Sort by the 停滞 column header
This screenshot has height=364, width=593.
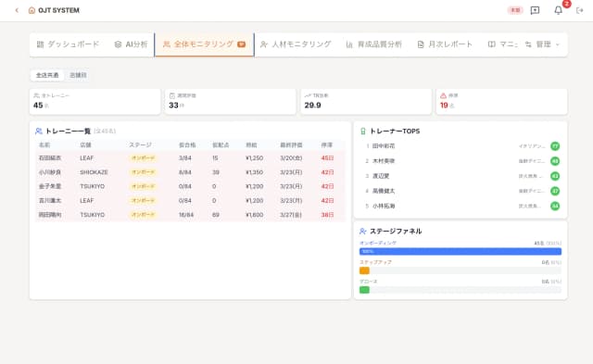(327, 144)
